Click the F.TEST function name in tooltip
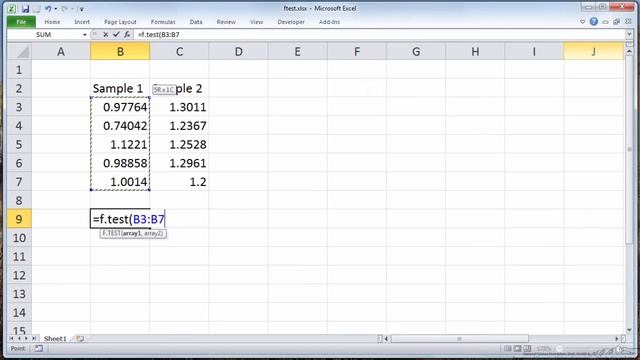 click(x=111, y=233)
